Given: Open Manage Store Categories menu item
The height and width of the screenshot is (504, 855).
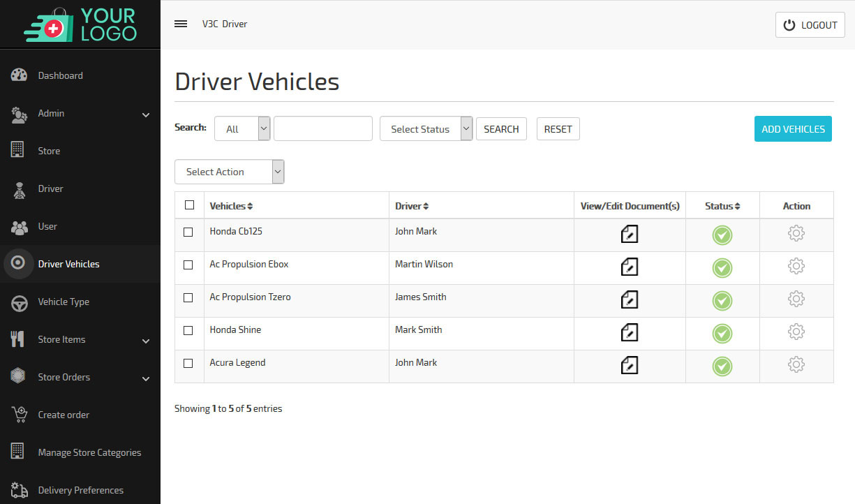Looking at the screenshot, I should (89, 452).
